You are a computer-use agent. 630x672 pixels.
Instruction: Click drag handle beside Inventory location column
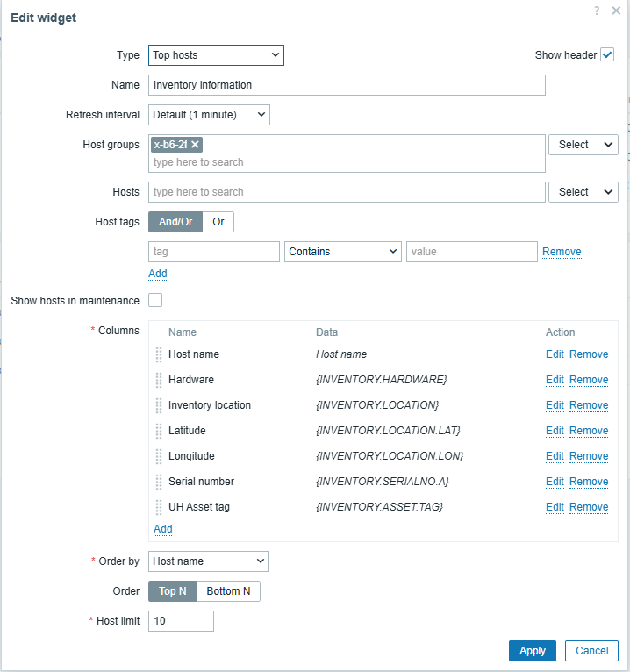(159, 405)
